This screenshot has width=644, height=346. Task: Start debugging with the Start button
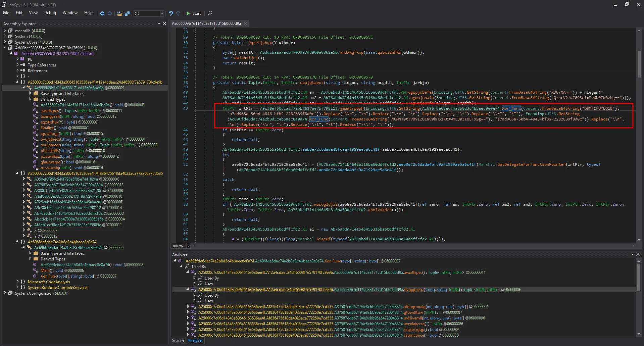pos(193,13)
